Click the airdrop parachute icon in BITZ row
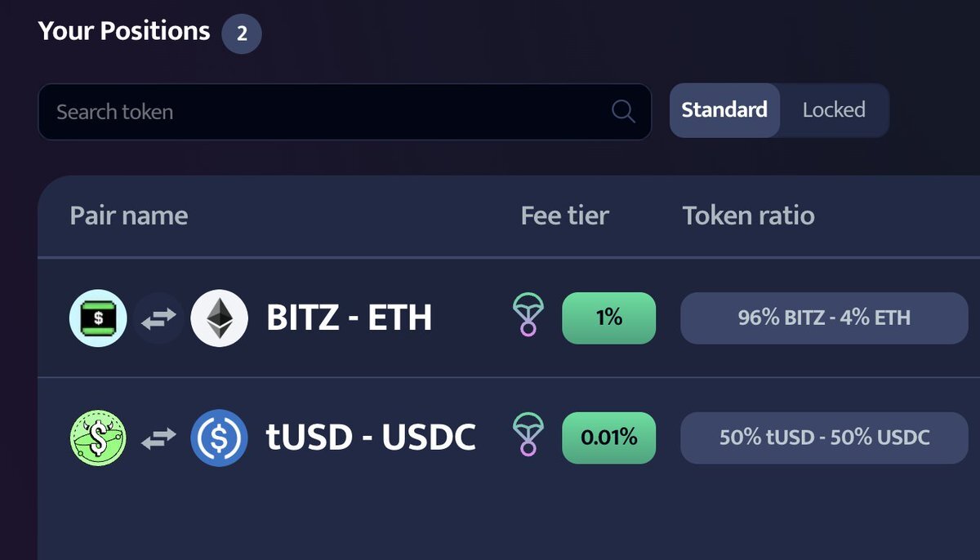This screenshot has height=560, width=980. [528, 316]
